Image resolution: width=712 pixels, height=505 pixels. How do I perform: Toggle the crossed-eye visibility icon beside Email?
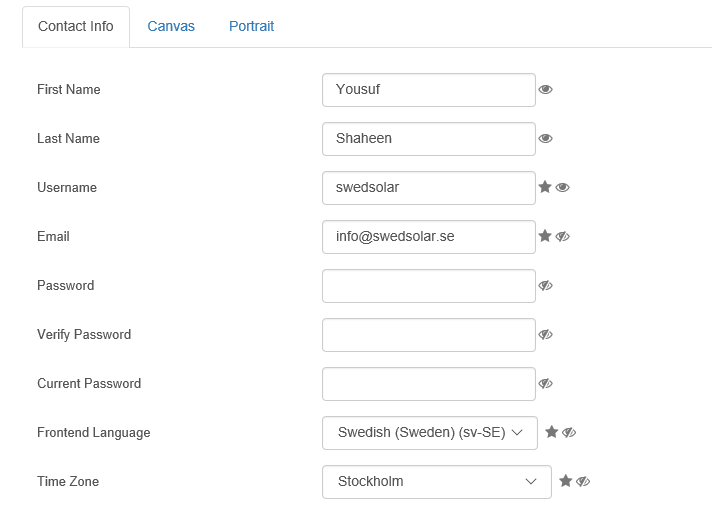click(562, 237)
